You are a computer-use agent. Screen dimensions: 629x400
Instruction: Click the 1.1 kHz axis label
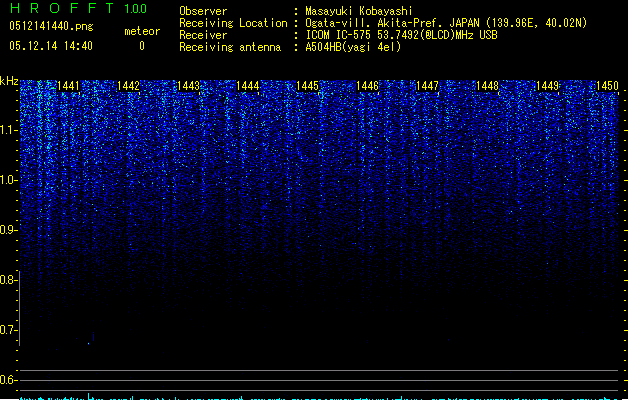[8, 130]
